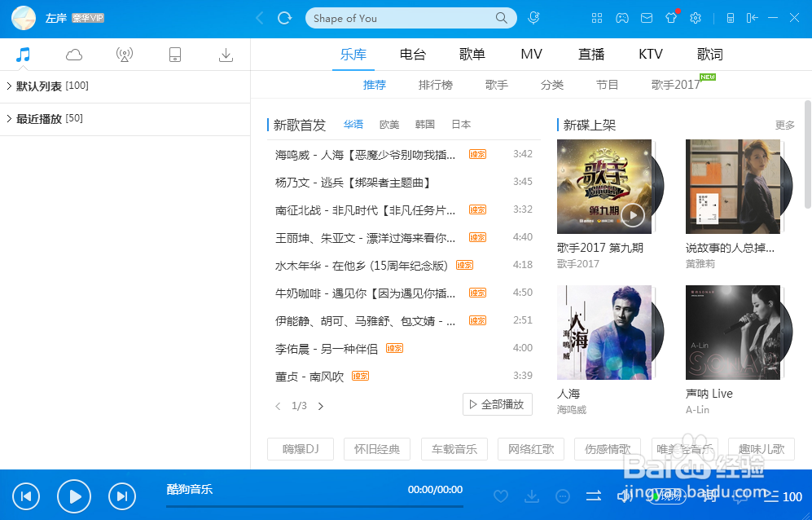Open 更多 link for new albums
Screen dimensions: 812x520
click(x=784, y=125)
